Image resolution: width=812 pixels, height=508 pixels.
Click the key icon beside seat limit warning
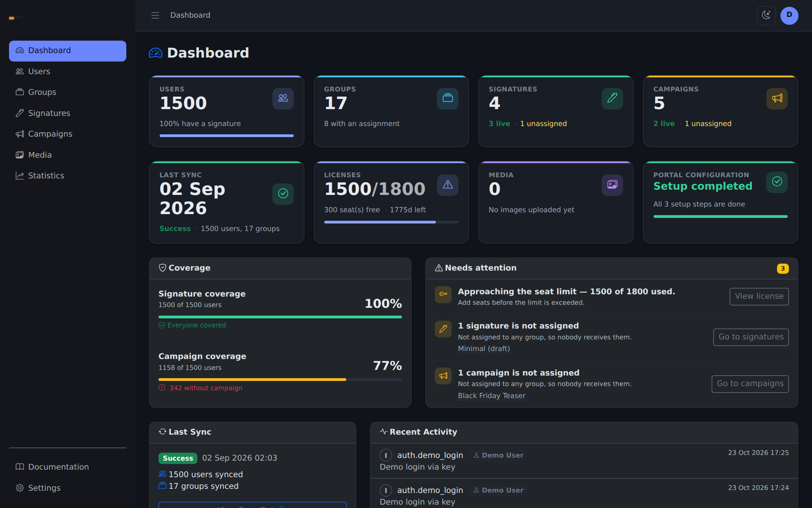click(443, 294)
